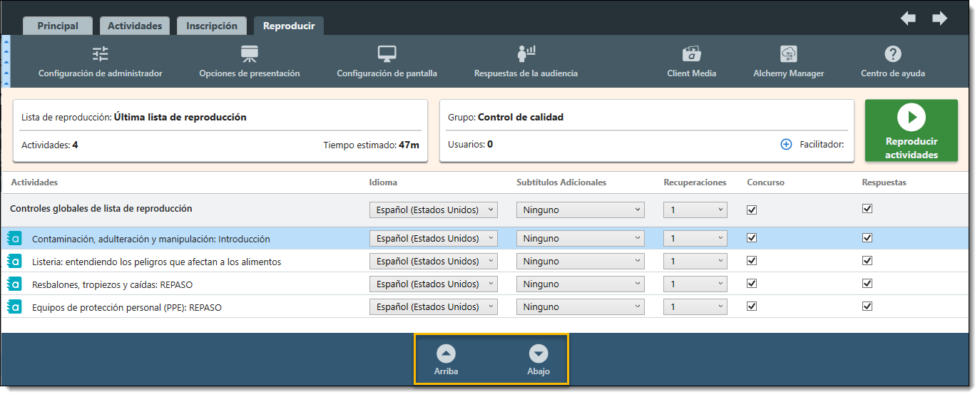Open Subtítulos Adicionales dropdown for Listeria

point(580,262)
